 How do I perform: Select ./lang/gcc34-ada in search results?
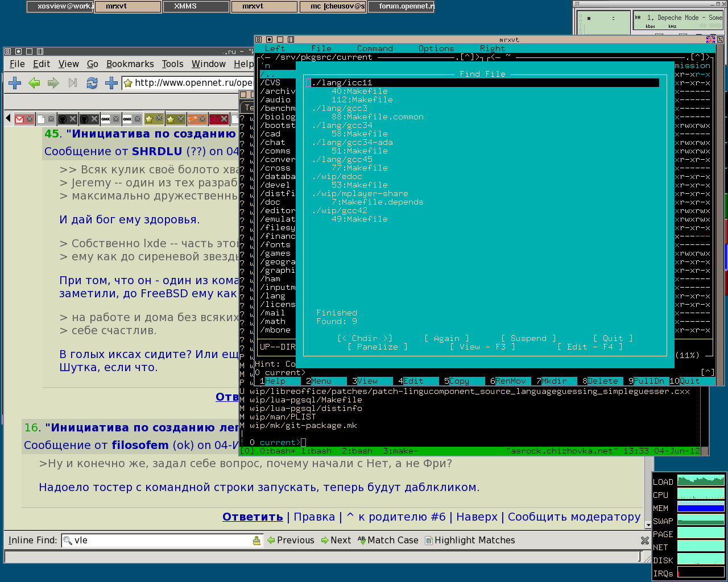352,143
